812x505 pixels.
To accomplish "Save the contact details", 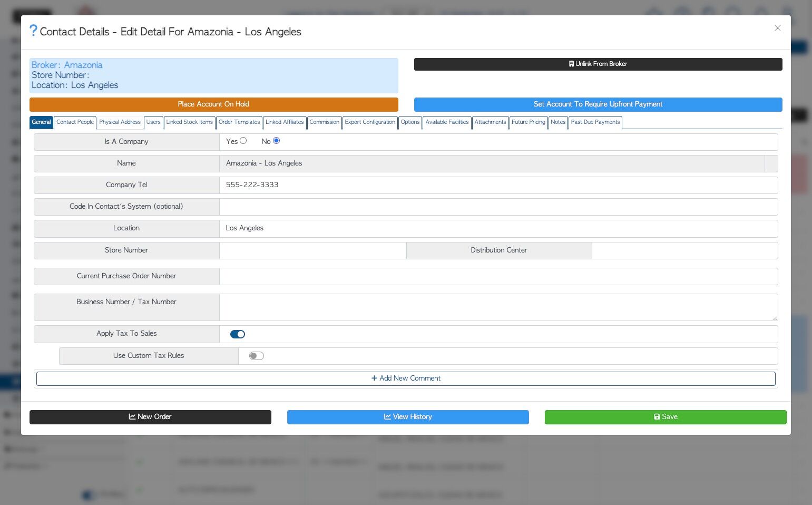I will click(x=666, y=417).
